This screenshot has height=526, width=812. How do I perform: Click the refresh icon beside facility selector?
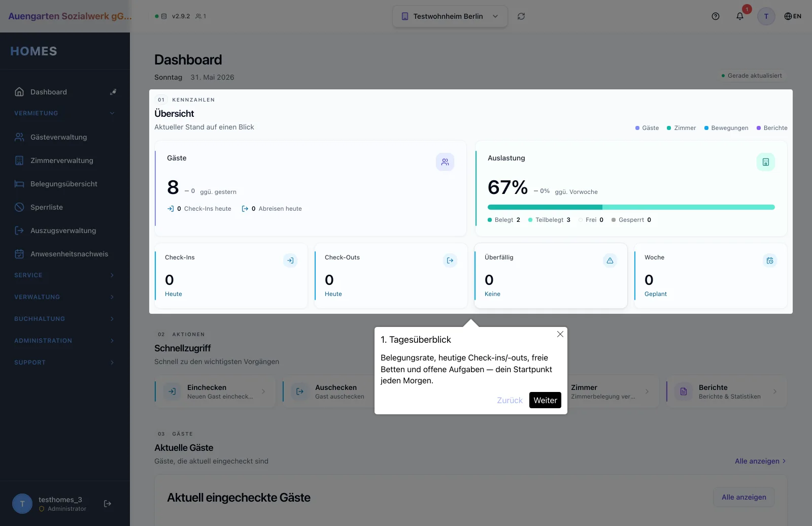coord(521,16)
